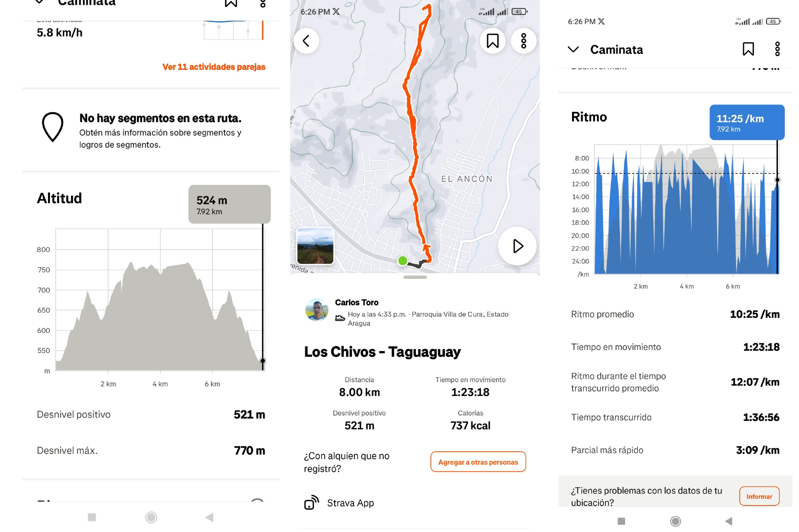
Task: Tap the Android home button in the right panel
Action: [x=675, y=521]
